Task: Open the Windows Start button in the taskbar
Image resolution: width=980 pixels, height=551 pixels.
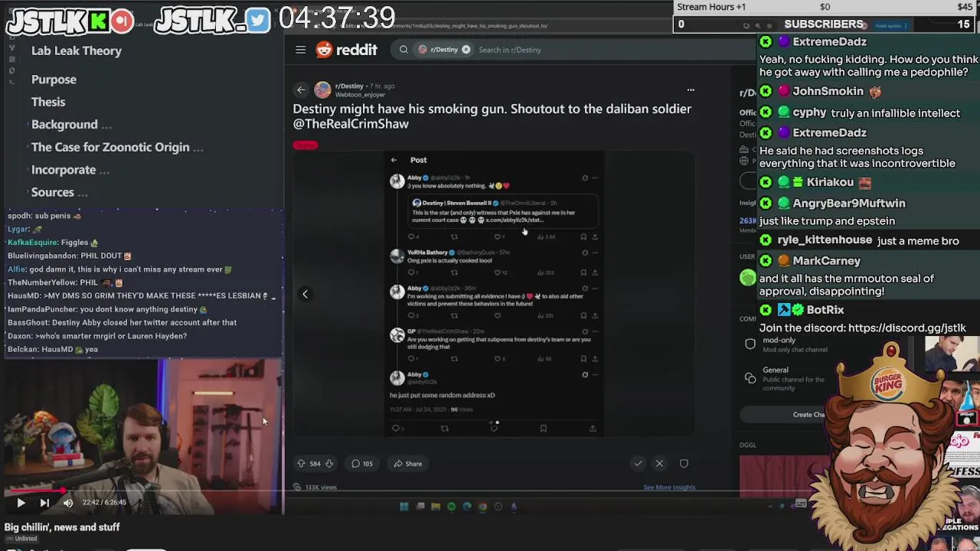Action: [x=403, y=506]
